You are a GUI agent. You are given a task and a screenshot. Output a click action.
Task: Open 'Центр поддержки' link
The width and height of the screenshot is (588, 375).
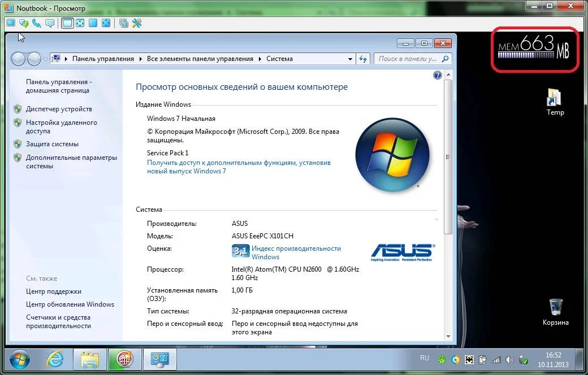(54, 291)
